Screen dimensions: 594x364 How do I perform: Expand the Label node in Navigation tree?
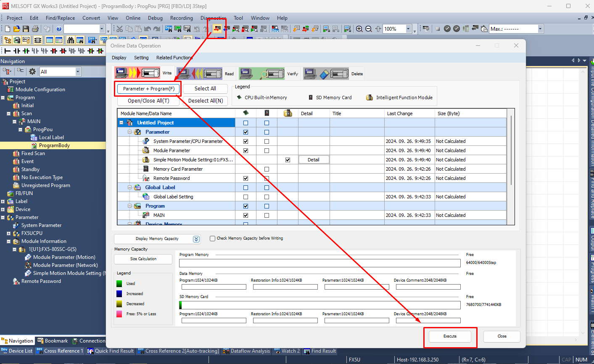(x=3, y=201)
